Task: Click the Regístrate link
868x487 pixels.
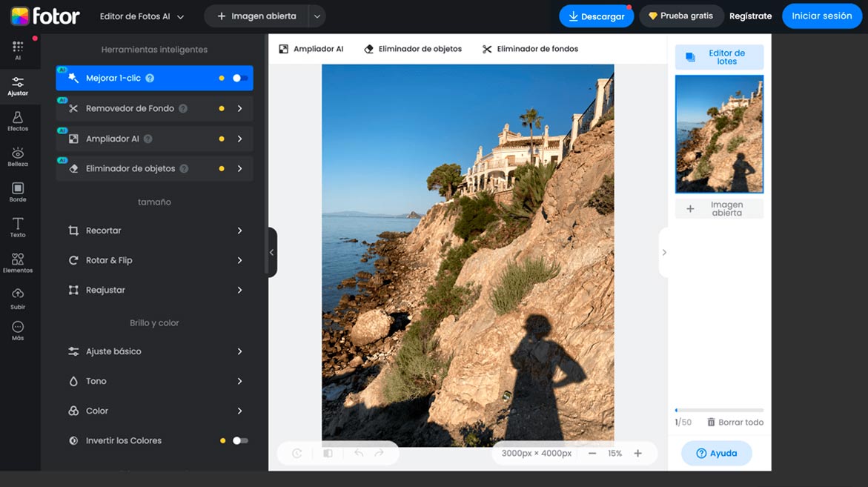Action: (x=751, y=16)
